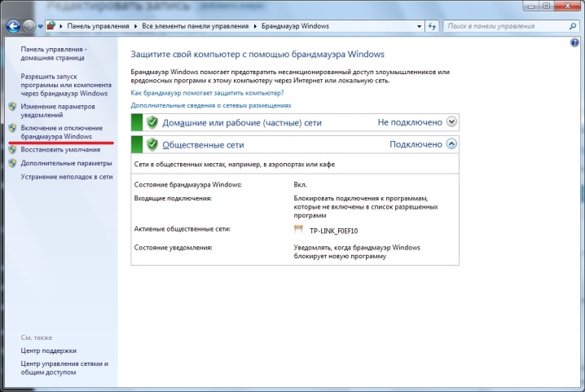Image resolution: width=585 pixels, height=392 pixels.
Task: Click shield icon beside "Изменение параметров уведомлений"
Action: coord(13,107)
